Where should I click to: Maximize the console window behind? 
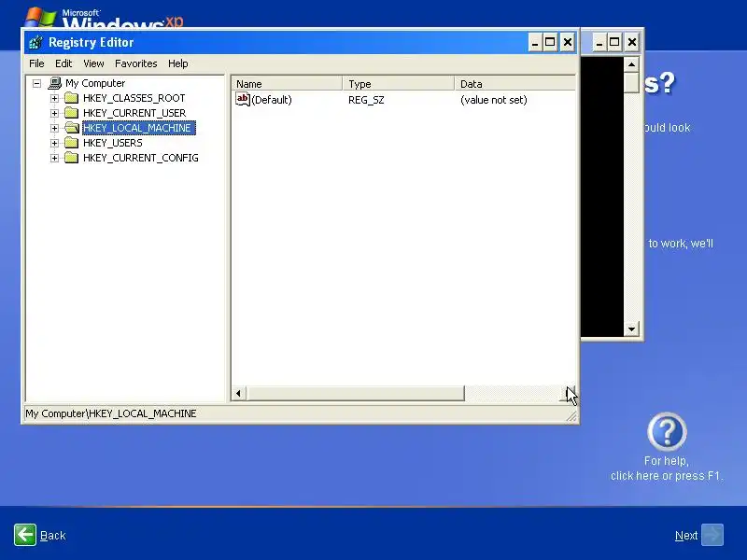(x=614, y=42)
